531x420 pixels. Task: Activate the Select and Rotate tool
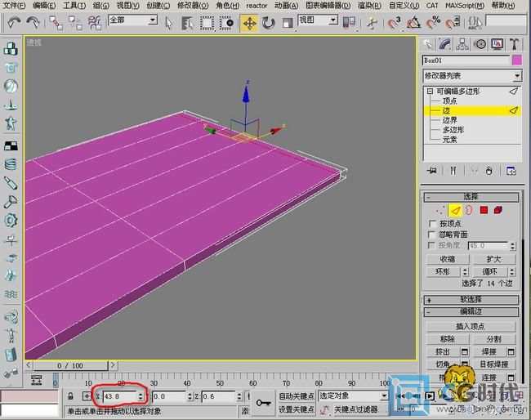[x=268, y=24]
